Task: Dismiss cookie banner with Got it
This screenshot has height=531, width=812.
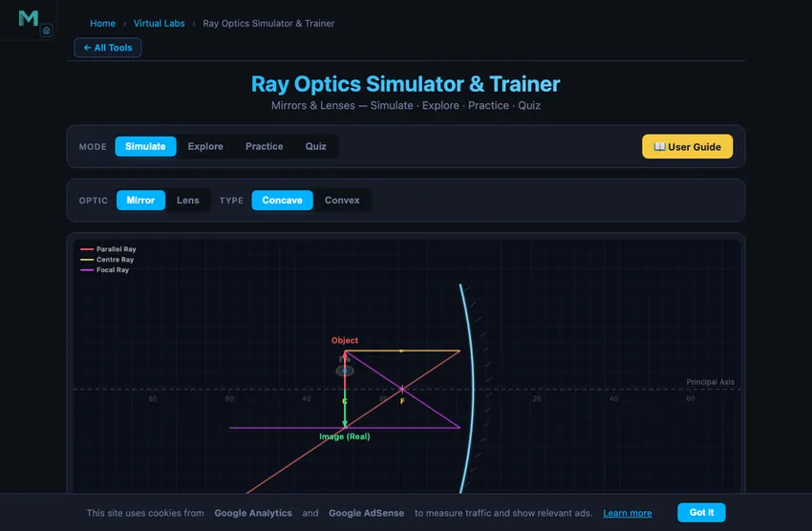Action: tap(702, 512)
